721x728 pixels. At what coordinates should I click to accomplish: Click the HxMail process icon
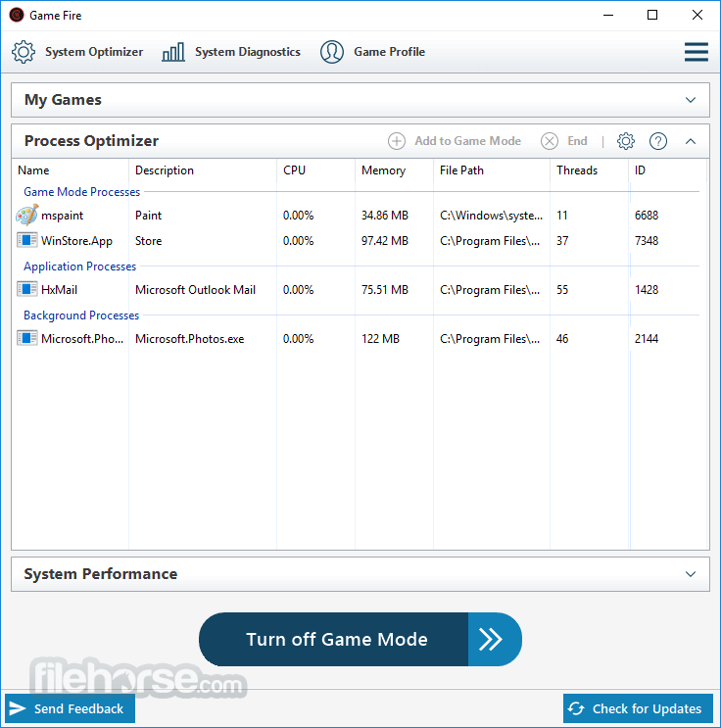[26, 289]
